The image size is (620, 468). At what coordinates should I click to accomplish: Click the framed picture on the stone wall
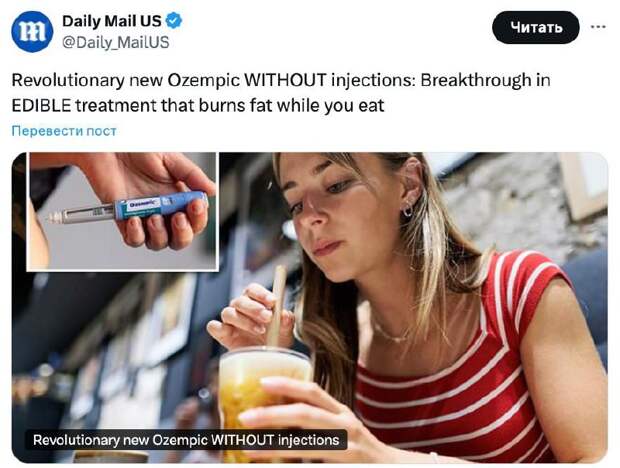click(x=585, y=185)
